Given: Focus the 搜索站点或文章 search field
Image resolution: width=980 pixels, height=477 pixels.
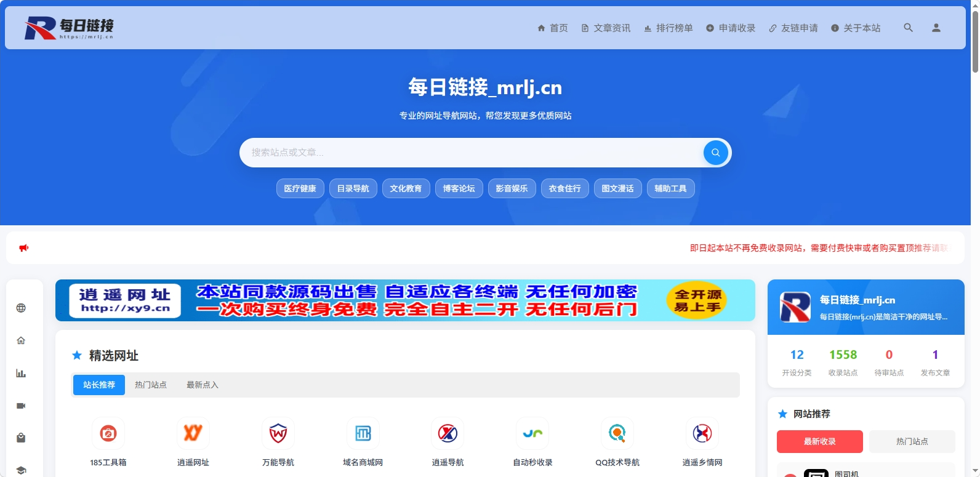Looking at the screenshot, I should pos(471,153).
